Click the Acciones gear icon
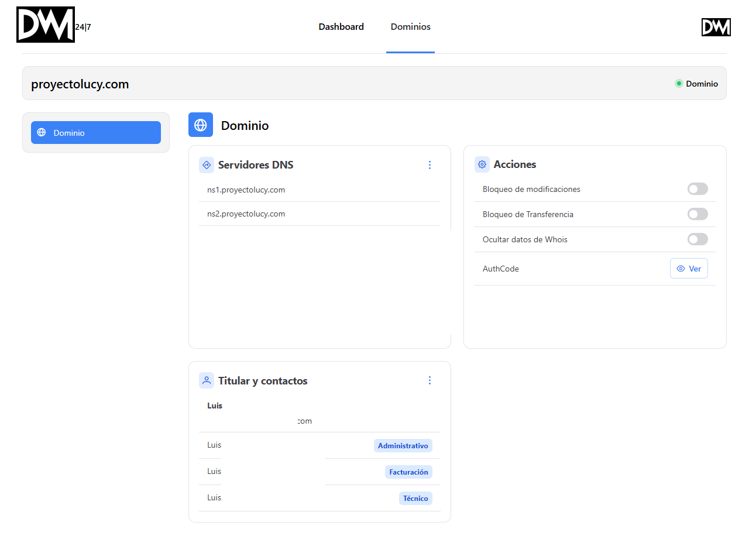 click(482, 164)
